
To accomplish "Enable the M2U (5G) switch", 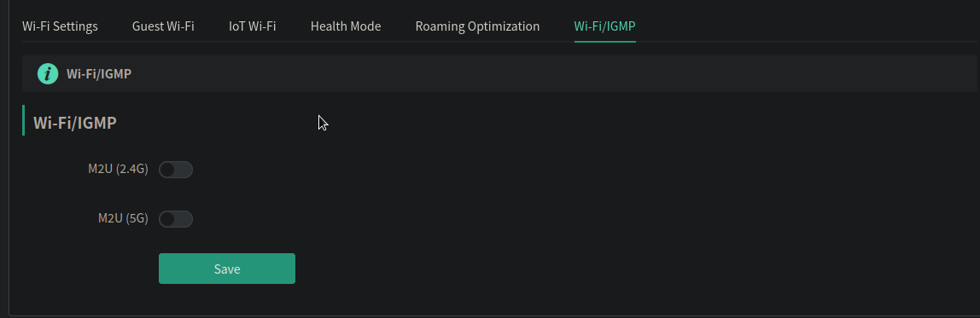I will point(176,218).
